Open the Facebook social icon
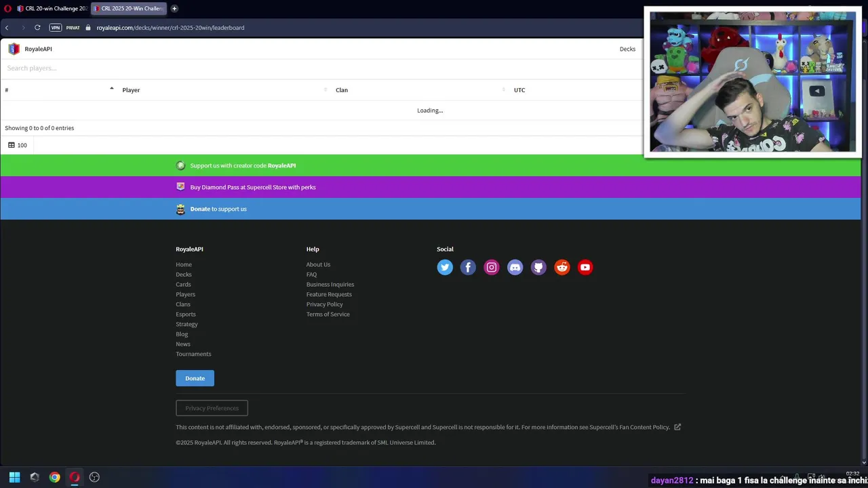 tap(468, 267)
